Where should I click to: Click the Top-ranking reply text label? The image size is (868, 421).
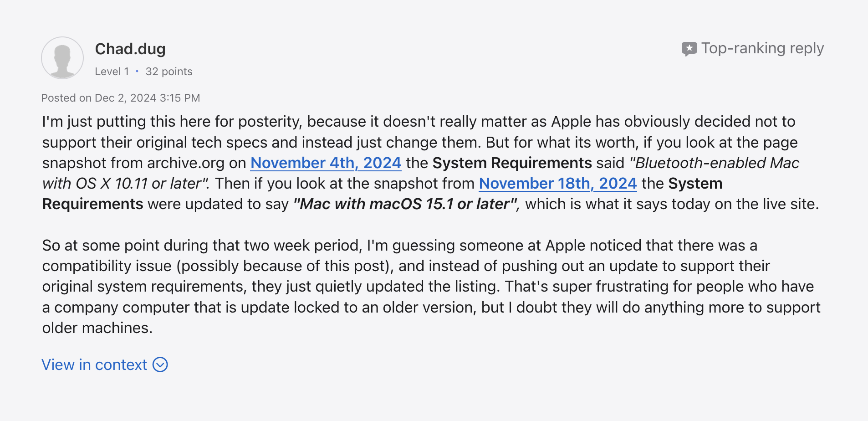point(762,48)
